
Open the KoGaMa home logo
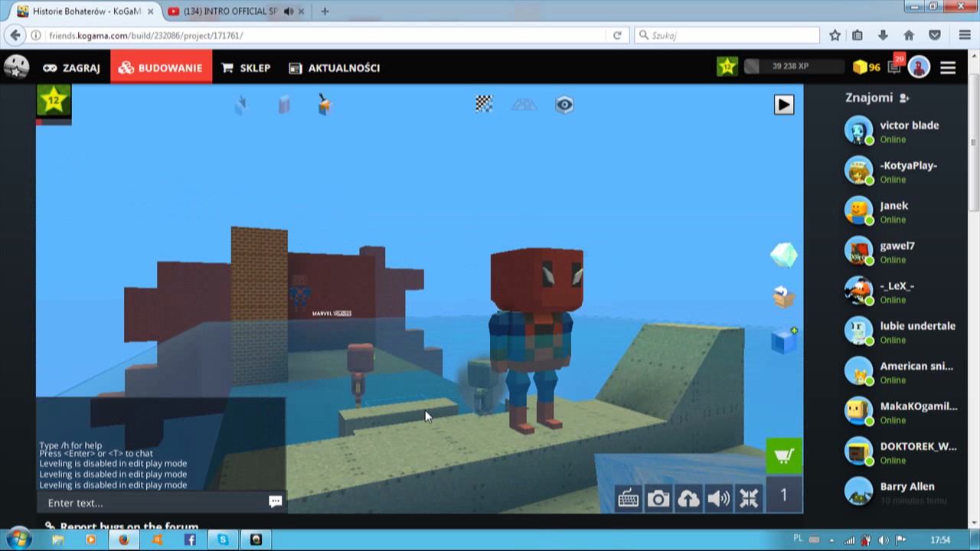click(x=16, y=67)
